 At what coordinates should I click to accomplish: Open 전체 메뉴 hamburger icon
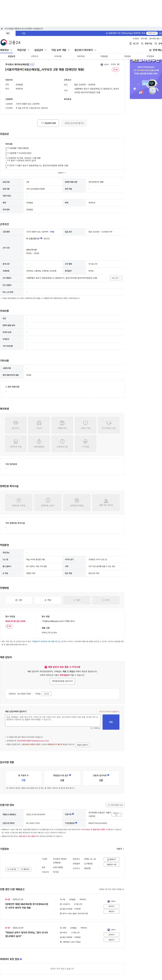pyautogui.click(x=150, y=50)
